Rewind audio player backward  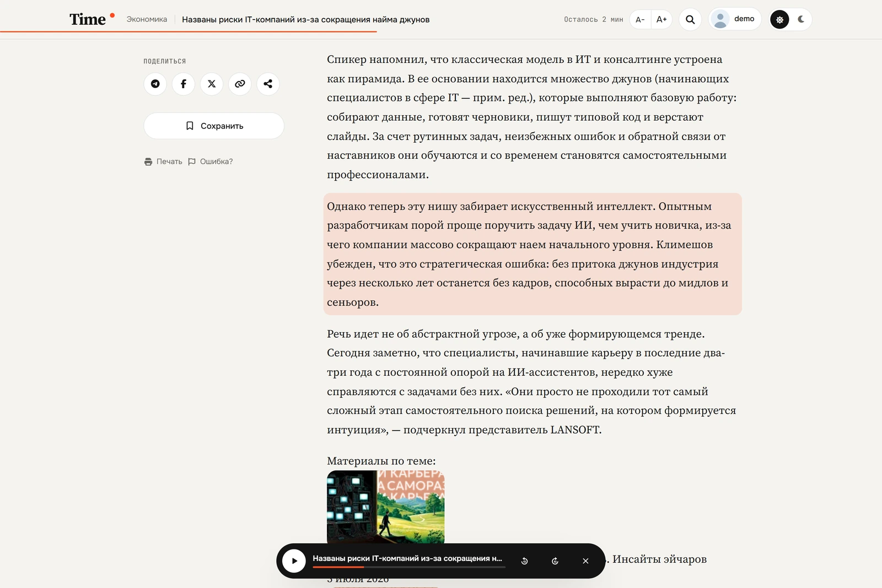(525, 561)
